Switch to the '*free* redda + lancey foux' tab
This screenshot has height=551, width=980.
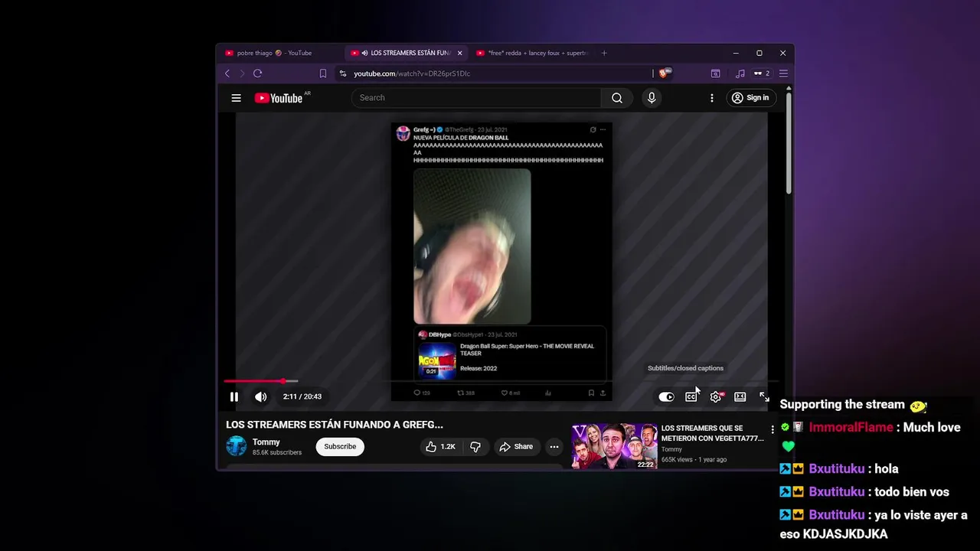[532, 53]
